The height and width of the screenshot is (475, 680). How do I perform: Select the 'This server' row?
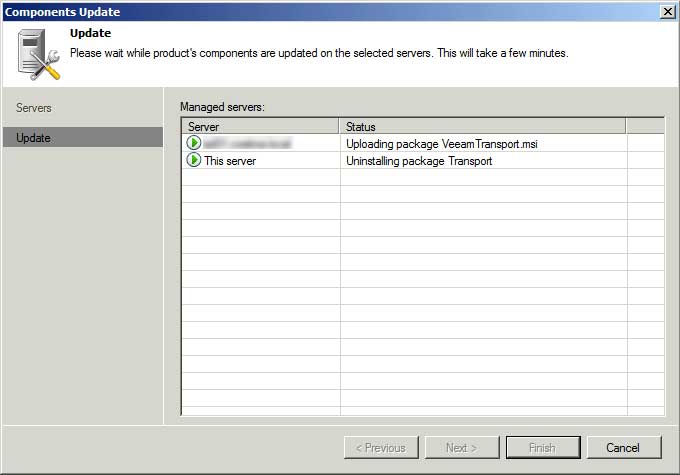(423, 161)
